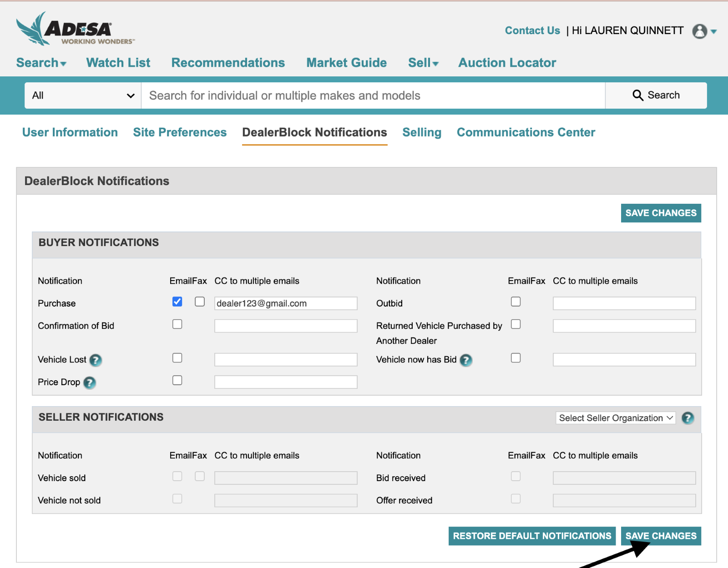
Task: Click Purchase CC email field with dealer123@gmail.com
Action: tap(286, 303)
